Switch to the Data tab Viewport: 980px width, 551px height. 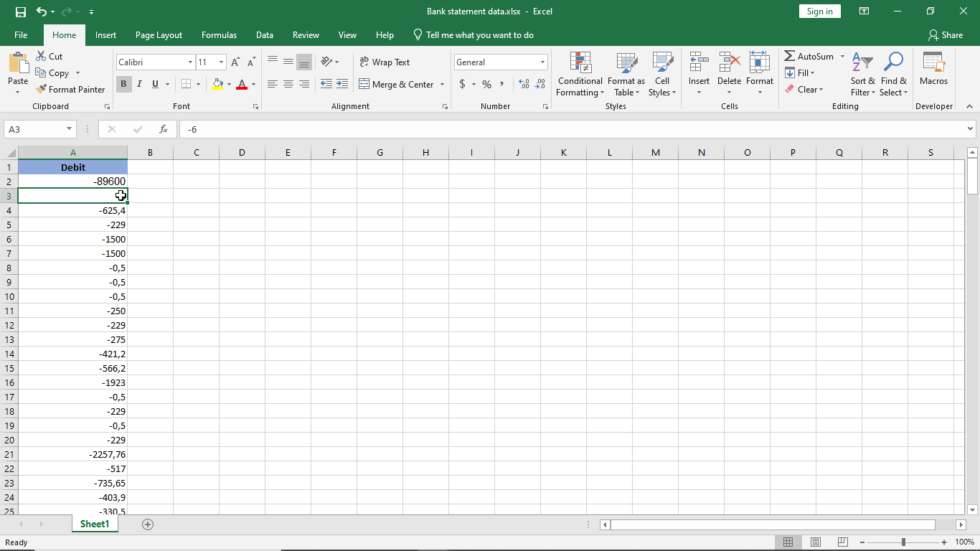pos(265,34)
